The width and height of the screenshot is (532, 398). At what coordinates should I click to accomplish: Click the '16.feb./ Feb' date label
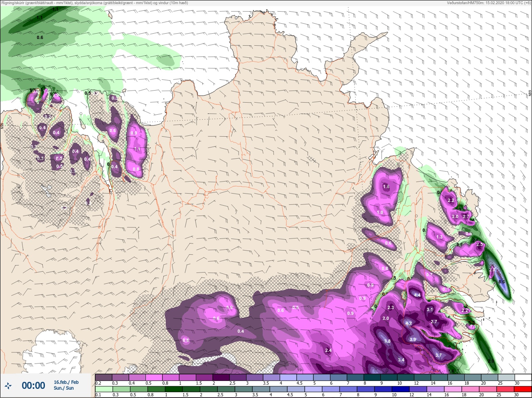(66, 382)
